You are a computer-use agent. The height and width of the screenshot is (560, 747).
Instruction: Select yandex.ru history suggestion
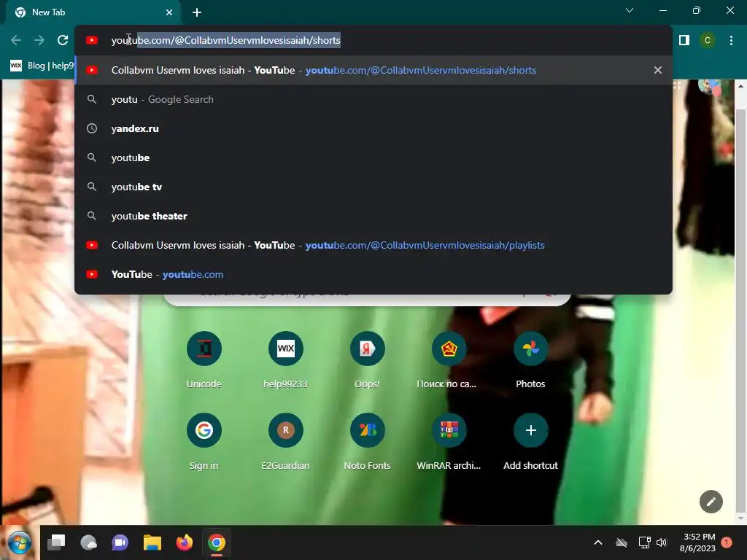(373, 128)
